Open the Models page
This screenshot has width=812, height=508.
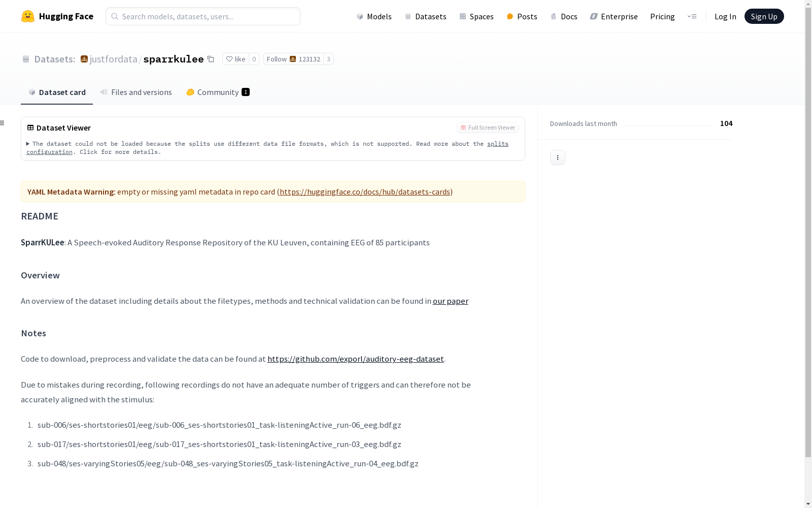click(x=374, y=16)
